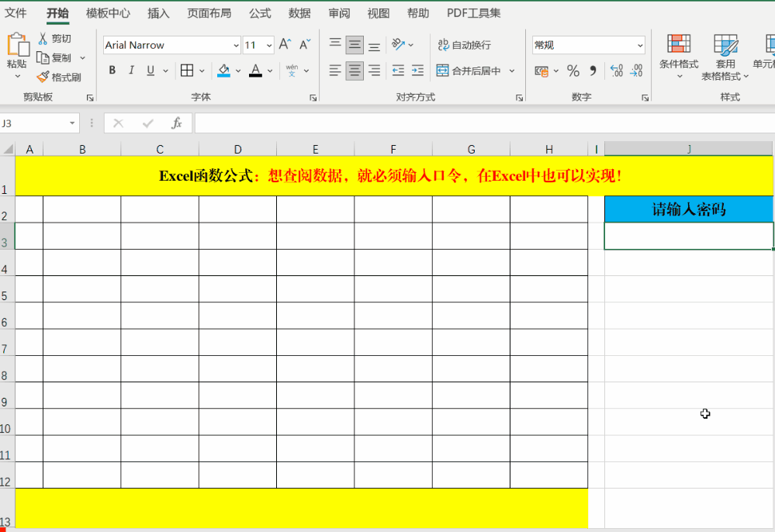
Task: Align text to bottom
Action: pyautogui.click(x=374, y=45)
